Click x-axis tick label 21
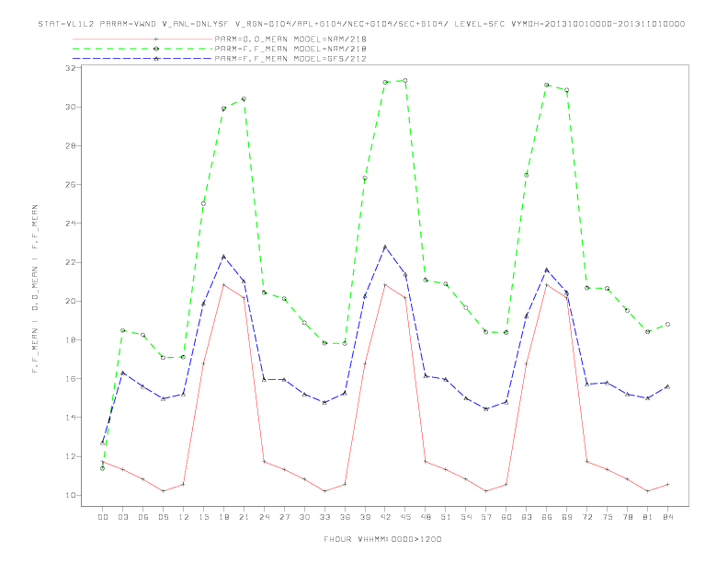The height and width of the screenshot is (563, 728). click(244, 517)
